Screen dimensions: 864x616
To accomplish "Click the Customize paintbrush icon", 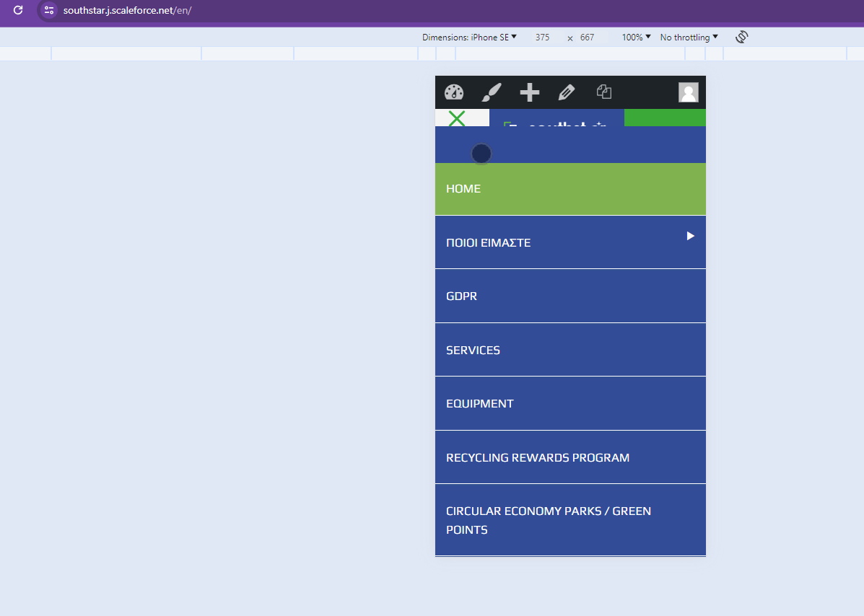I will 492,92.
